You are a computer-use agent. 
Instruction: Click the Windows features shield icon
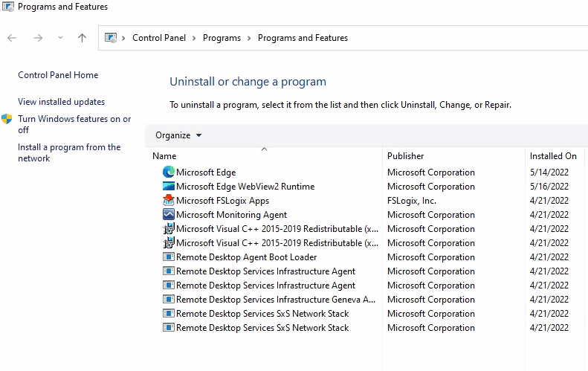7,119
